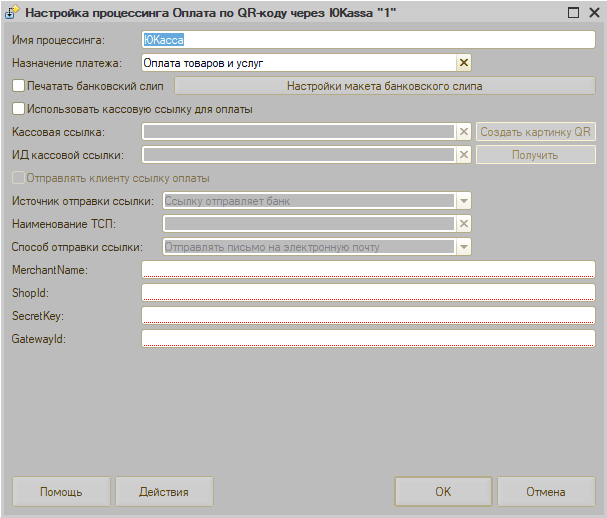This screenshot has width=607, height=518.
Task: Clear the Назначение платежа field with X icon
Action: [463, 63]
